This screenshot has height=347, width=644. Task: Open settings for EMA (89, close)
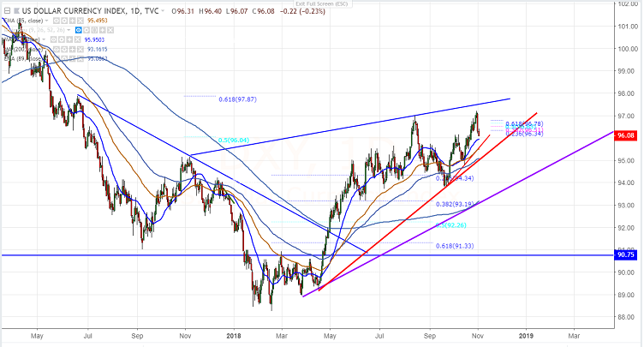tap(64, 58)
